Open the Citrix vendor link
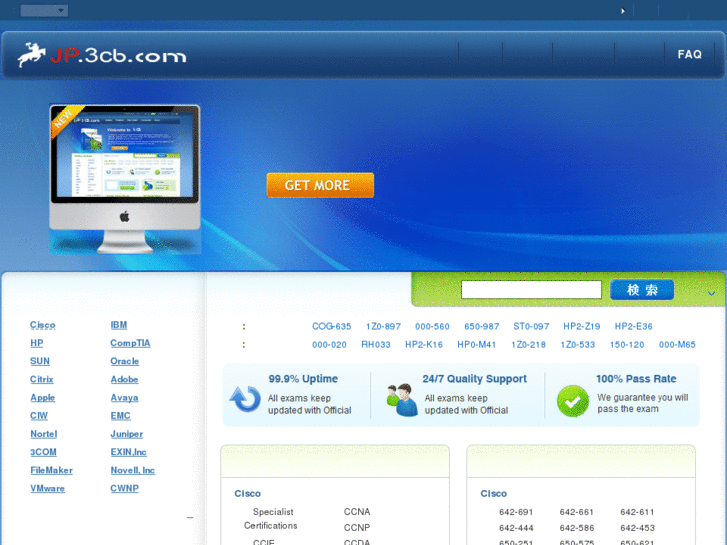The width and height of the screenshot is (727, 545). [x=42, y=379]
